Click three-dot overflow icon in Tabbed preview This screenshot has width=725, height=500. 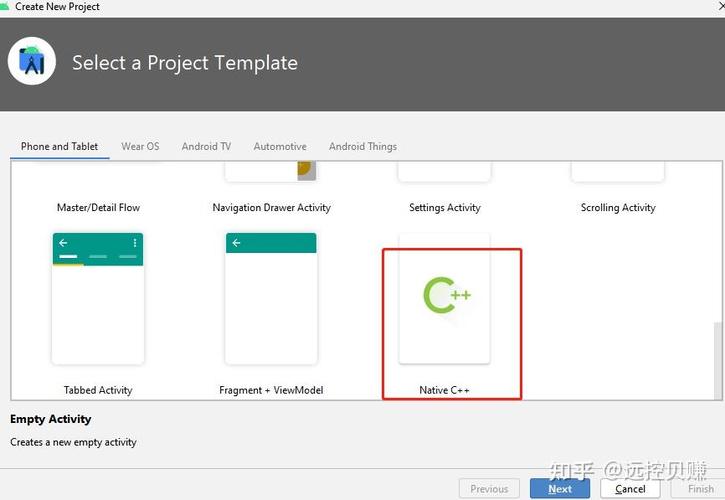coord(135,243)
